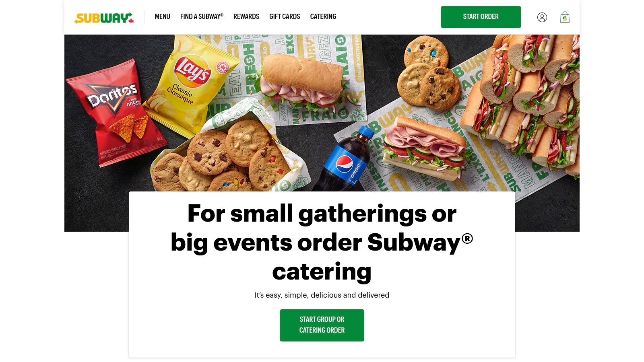Select the Rewards navigation link

click(246, 16)
